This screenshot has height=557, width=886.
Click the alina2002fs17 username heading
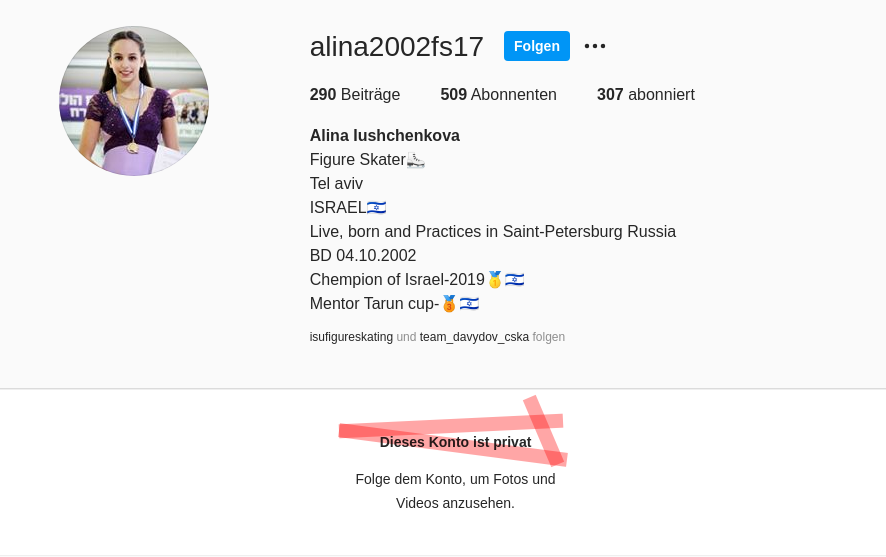click(x=397, y=46)
